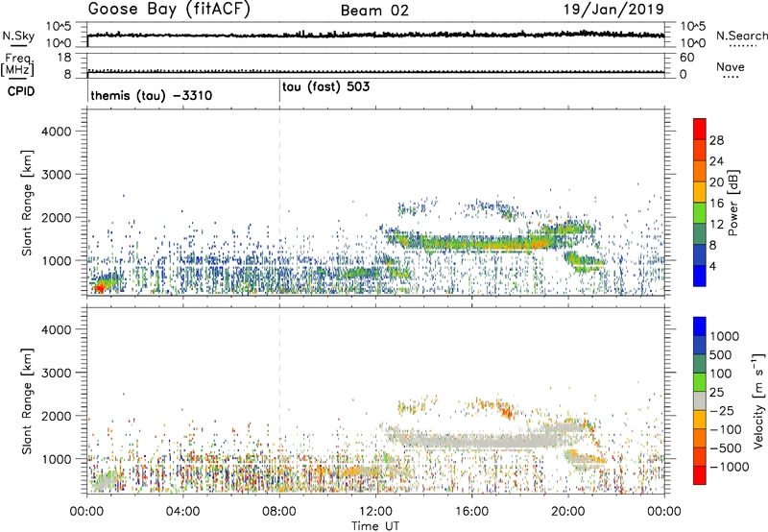This screenshot has height=532, width=768.
Task: Click the '12:00' time tick label
Action: click(x=375, y=512)
